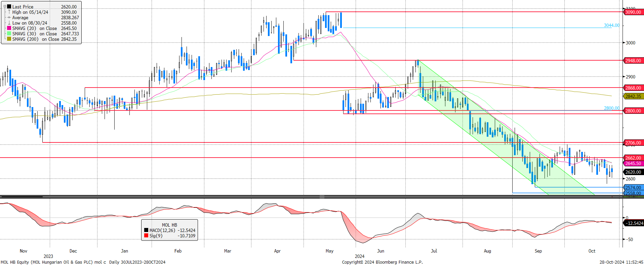Click the Low marker icon in legend

pos(9,23)
